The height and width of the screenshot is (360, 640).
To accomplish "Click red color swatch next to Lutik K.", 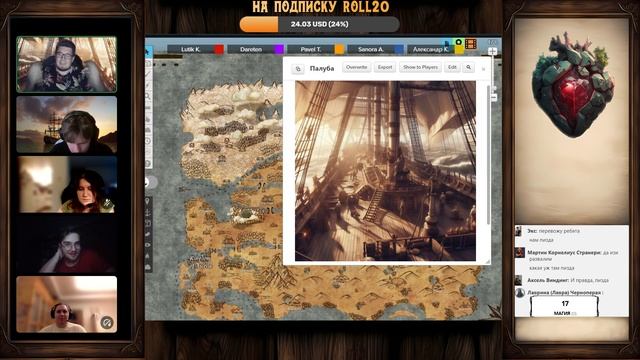I will click(219, 49).
